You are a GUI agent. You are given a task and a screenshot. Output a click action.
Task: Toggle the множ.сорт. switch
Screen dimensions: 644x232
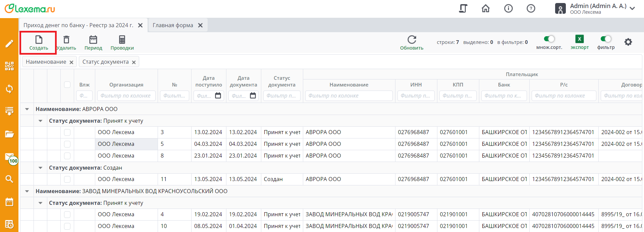(x=549, y=39)
